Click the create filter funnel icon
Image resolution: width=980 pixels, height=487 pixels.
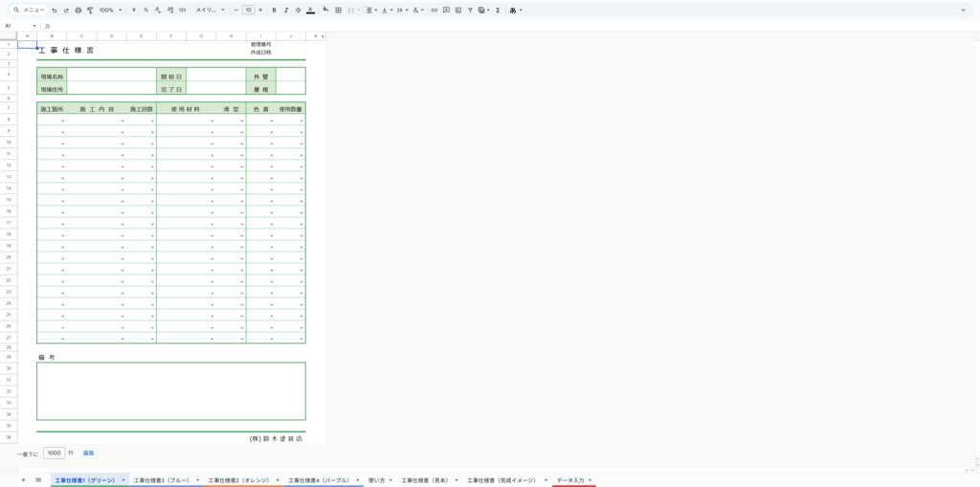coord(470,10)
